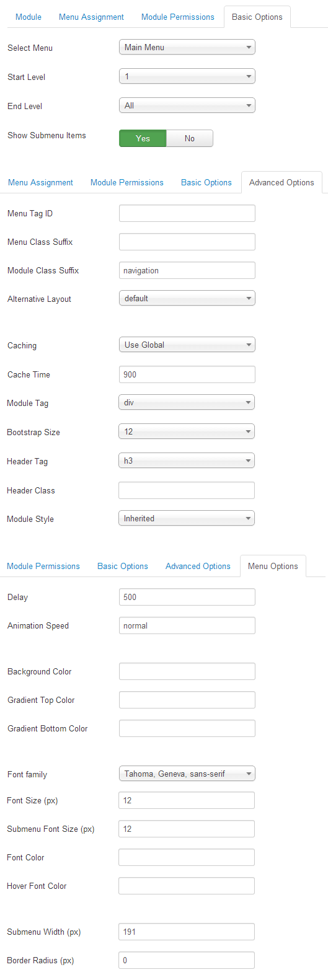
Task: Click the Submenu Width (px) field
Action: coord(187,932)
